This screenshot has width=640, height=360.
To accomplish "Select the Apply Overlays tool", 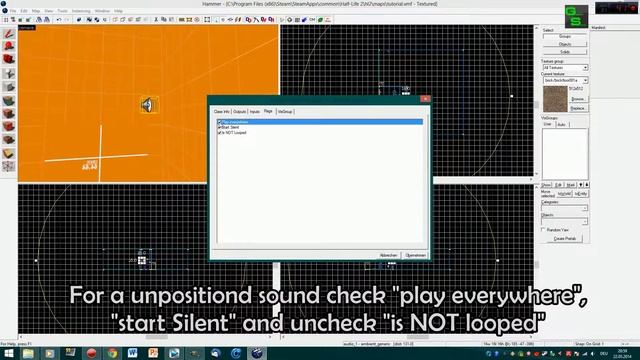I will pyautogui.click(x=9, y=140).
